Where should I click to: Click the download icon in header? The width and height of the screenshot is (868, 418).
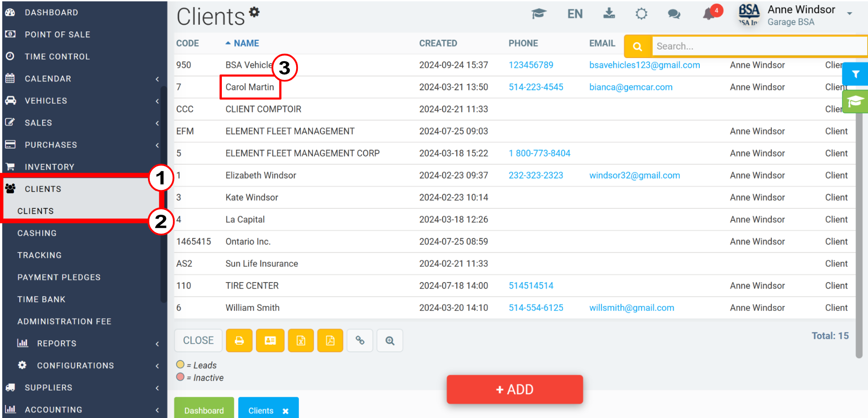click(x=609, y=13)
